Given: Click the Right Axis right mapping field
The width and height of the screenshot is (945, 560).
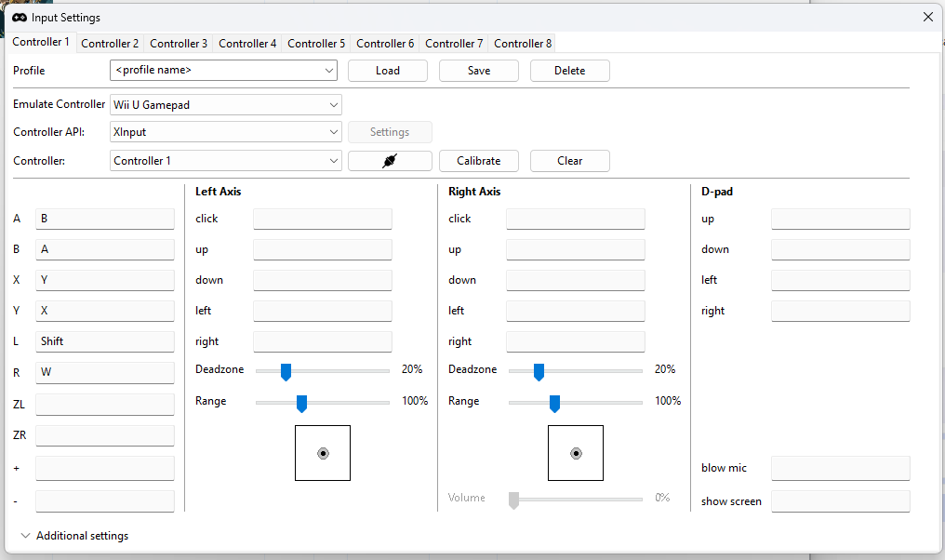Looking at the screenshot, I should 576,341.
